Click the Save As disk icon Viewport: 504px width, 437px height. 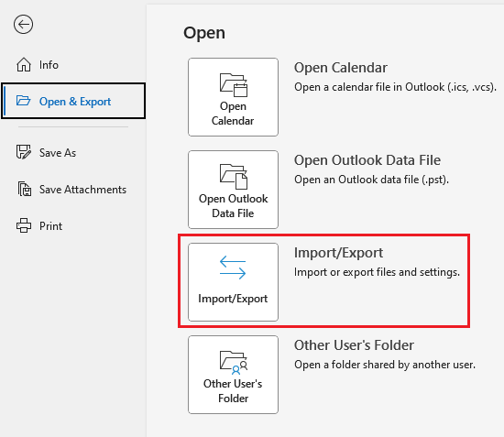(x=24, y=152)
